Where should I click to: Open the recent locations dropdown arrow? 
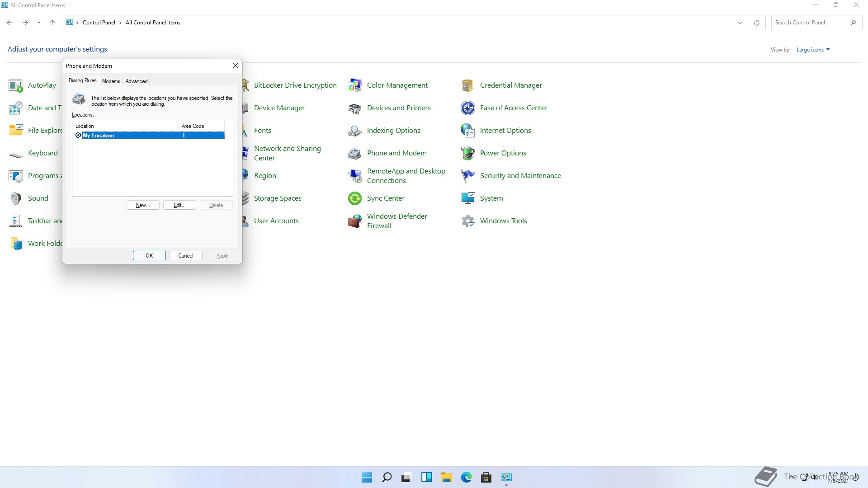coord(39,23)
